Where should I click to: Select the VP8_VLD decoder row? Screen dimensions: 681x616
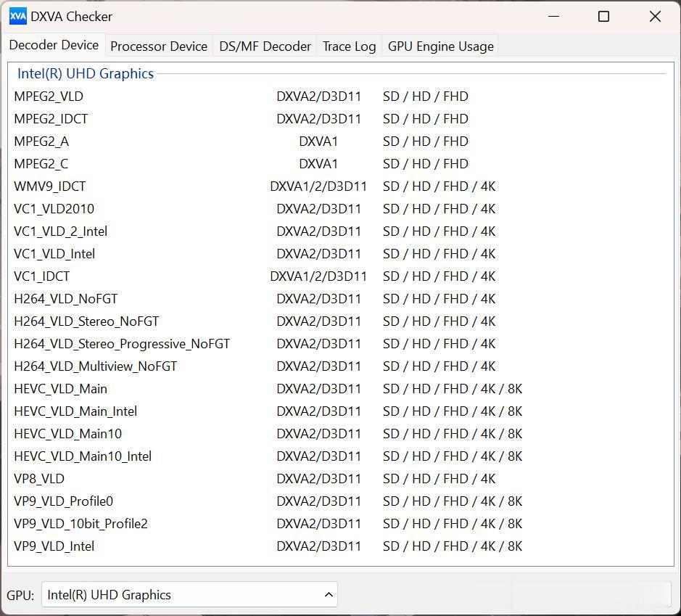(x=341, y=479)
